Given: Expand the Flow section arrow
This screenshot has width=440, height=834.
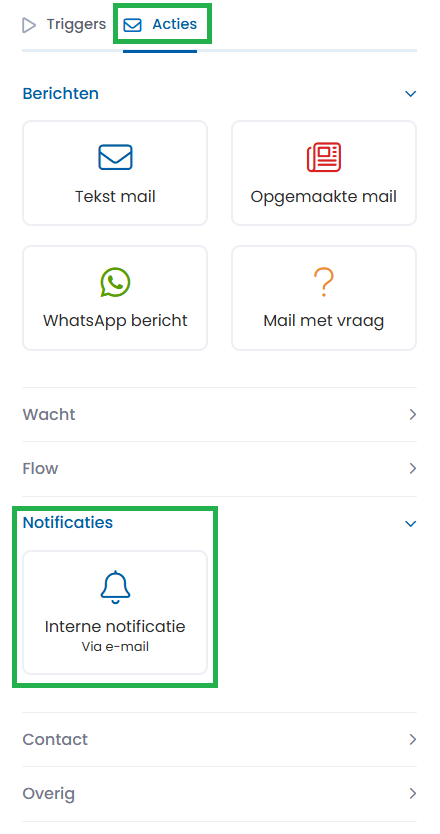Looking at the screenshot, I should tap(412, 469).
